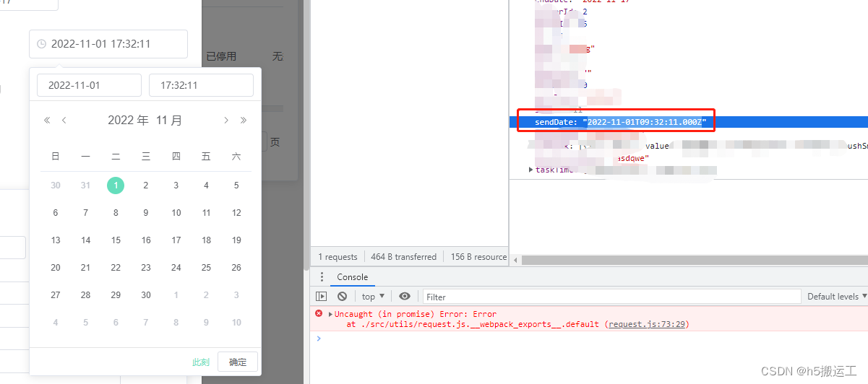Click the datetime field showing 2022-11-01 17:32:11

108,44
